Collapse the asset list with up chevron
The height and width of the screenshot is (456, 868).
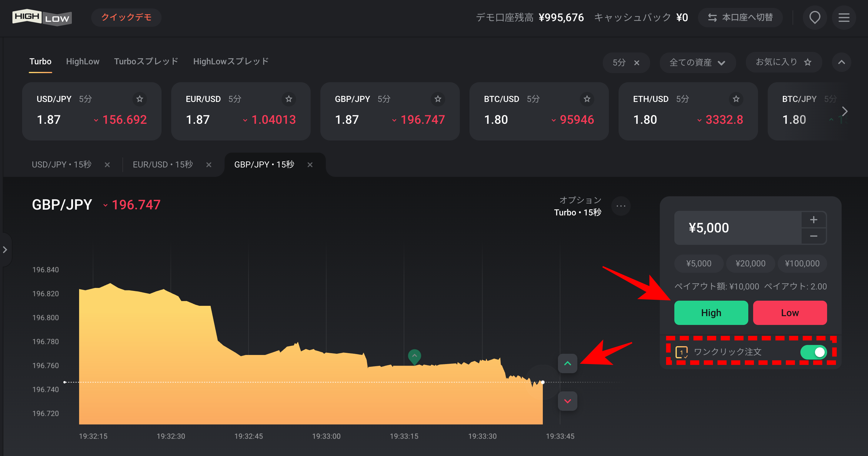coord(841,62)
